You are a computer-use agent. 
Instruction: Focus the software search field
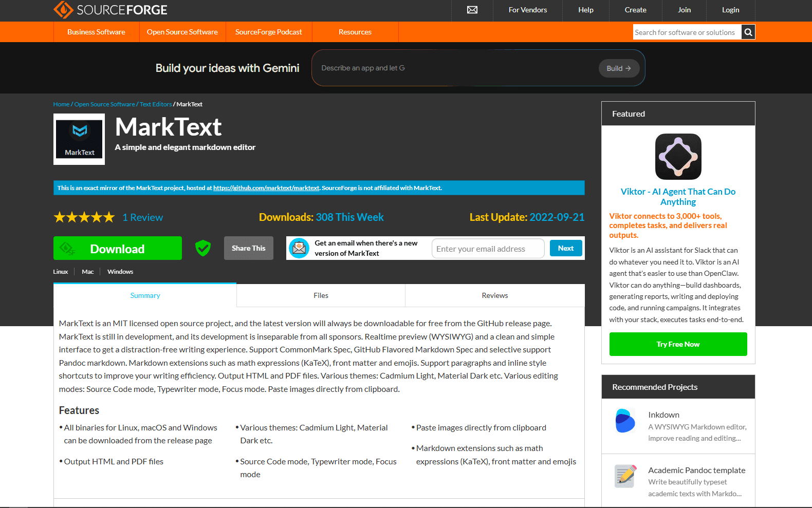coord(687,32)
